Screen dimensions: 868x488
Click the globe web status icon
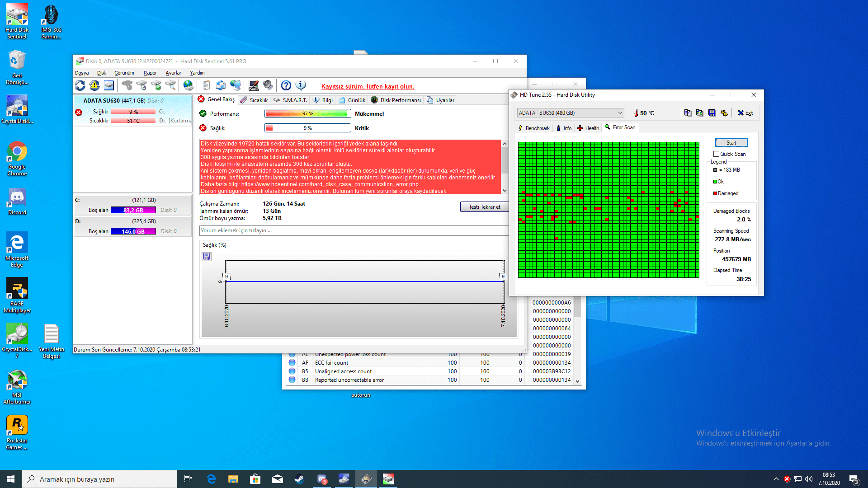tap(189, 85)
